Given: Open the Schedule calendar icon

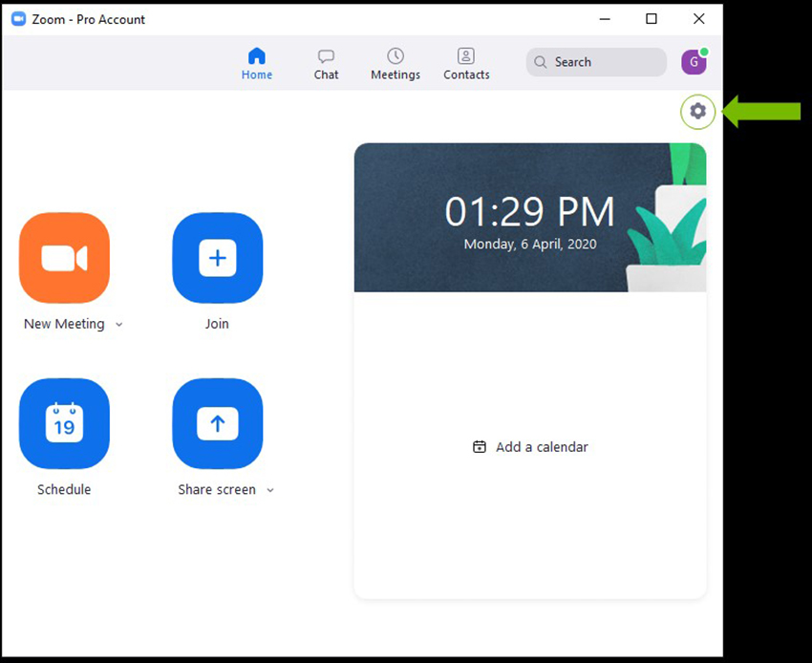Looking at the screenshot, I should (x=64, y=423).
